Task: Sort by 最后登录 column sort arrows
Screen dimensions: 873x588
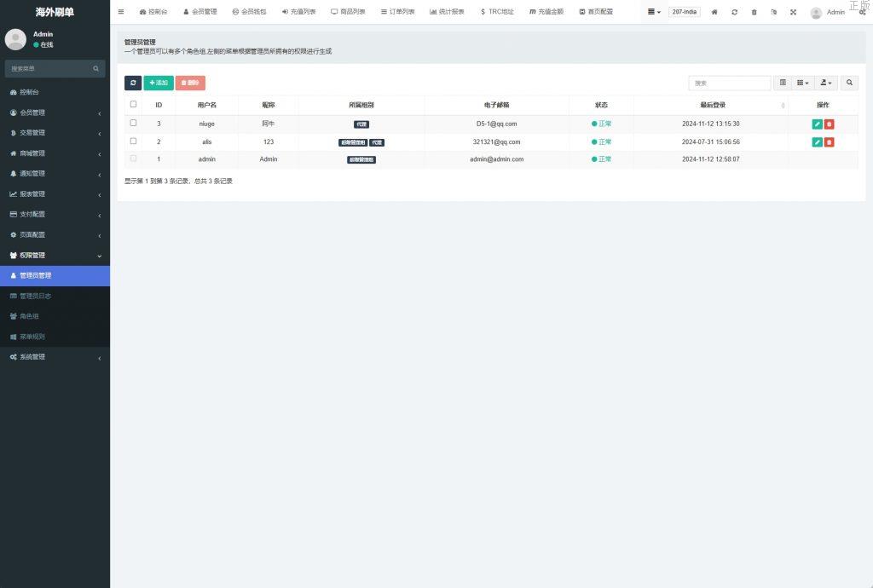Action: 783,105
